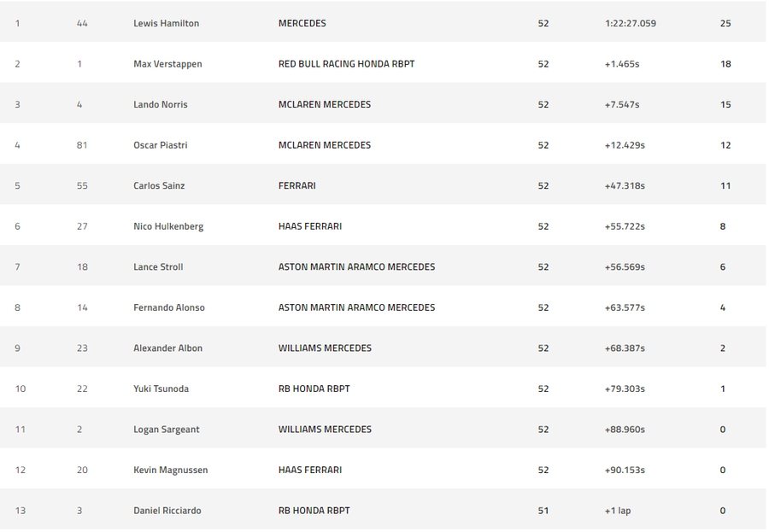Click car number 81 in Piastri row

coord(82,145)
